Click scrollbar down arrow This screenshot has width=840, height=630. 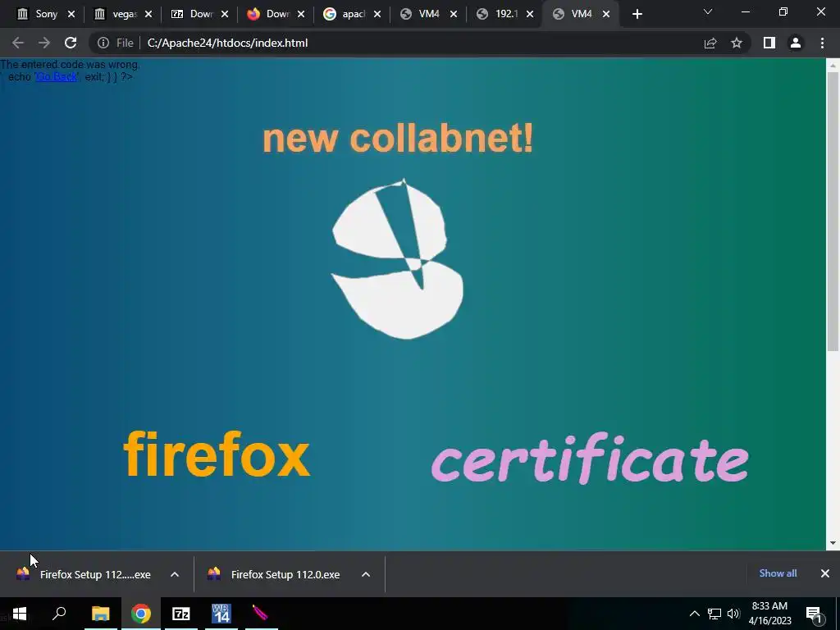833,543
